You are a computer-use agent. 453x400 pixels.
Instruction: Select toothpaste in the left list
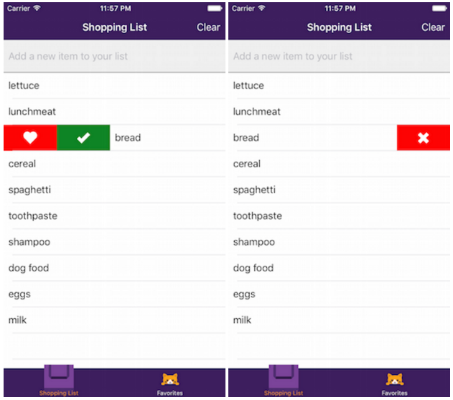(114, 216)
